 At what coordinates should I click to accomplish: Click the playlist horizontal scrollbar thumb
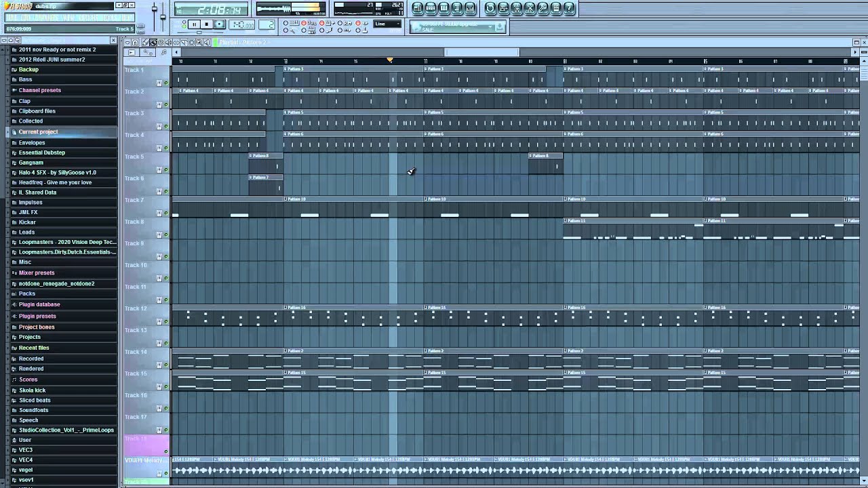point(481,52)
